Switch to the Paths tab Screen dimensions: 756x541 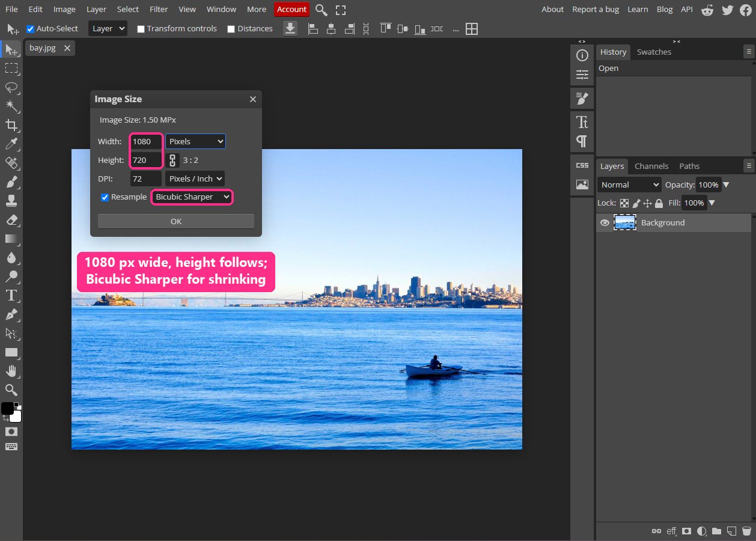[x=689, y=166]
